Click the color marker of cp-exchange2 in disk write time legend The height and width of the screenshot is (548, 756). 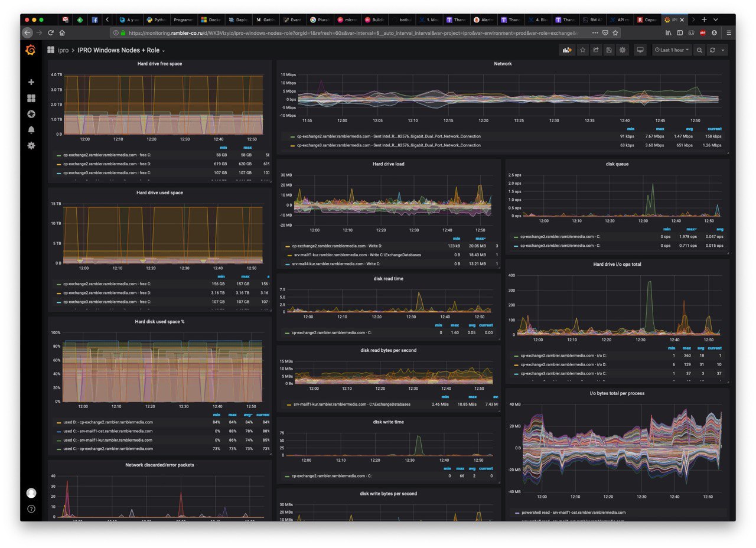click(288, 476)
